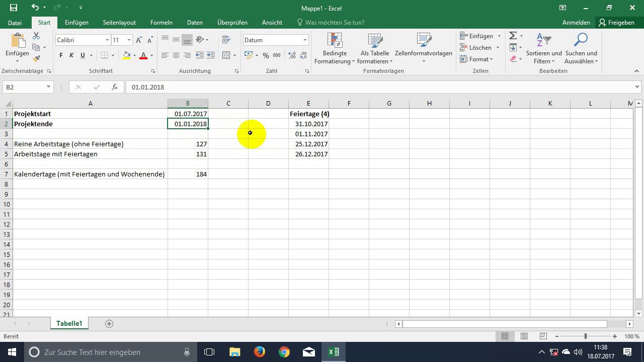Open Firefox from the taskbar
This screenshot has height=362, width=644.
click(260, 352)
